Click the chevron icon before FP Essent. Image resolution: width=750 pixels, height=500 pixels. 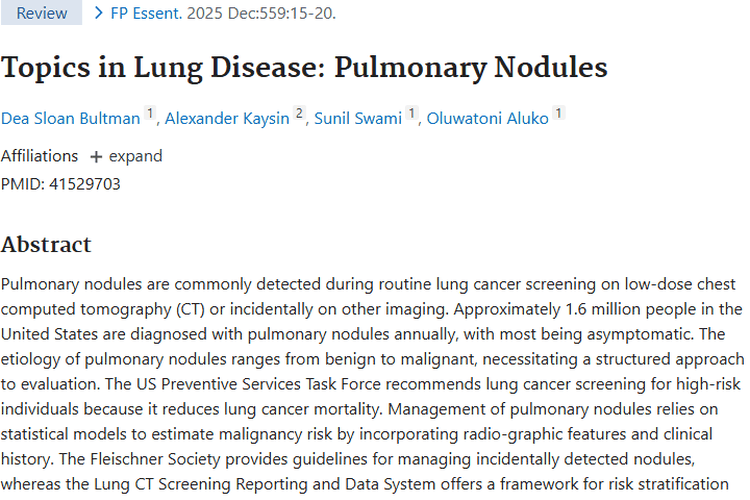pyautogui.click(x=98, y=13)
